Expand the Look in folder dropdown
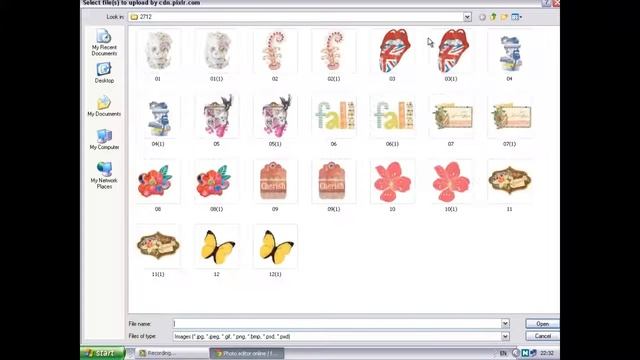Image resolution: width=640 pixels, height=360 pixels. click(x=467, y=17)
